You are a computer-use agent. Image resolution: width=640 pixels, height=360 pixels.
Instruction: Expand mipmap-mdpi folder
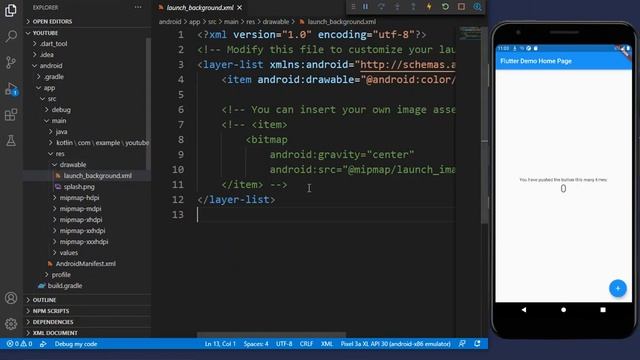86,209
